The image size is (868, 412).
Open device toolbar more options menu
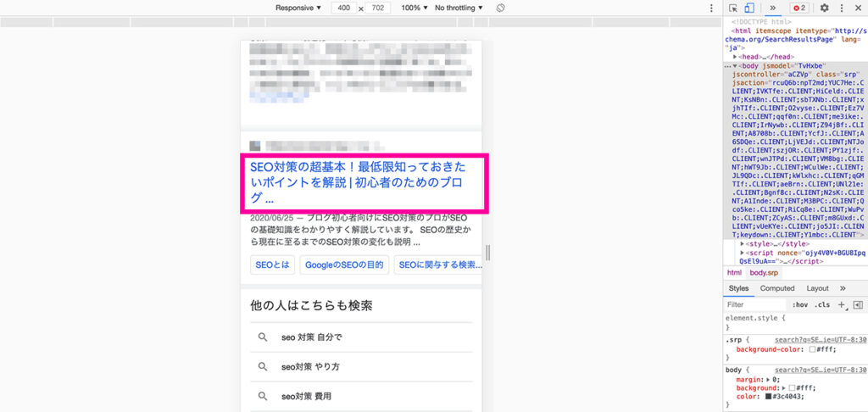(x=711, y=8)
